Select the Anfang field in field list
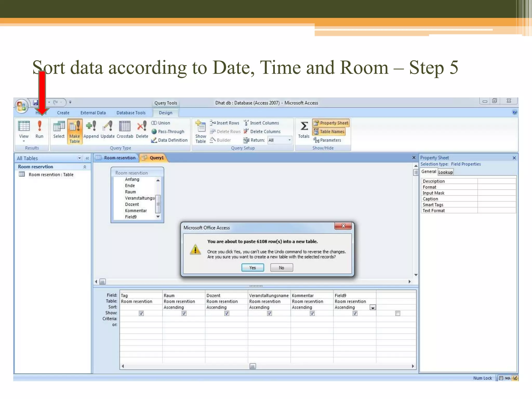 coord(132,179)
